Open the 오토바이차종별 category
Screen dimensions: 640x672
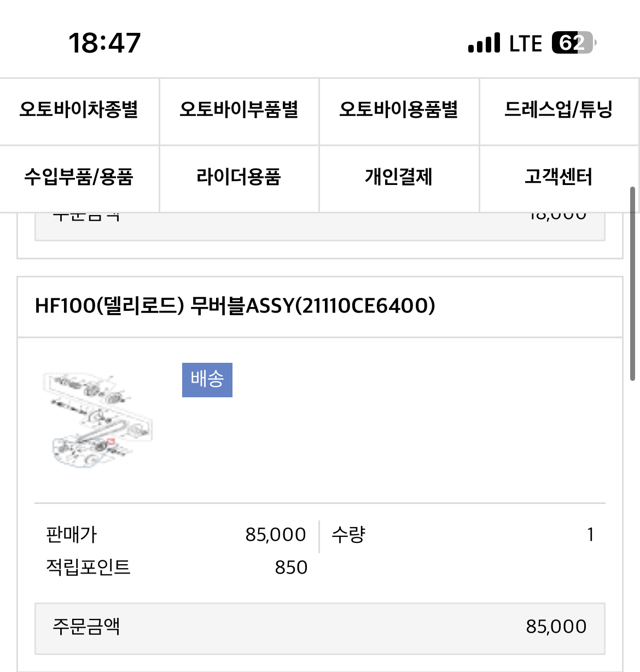(79, 111)
